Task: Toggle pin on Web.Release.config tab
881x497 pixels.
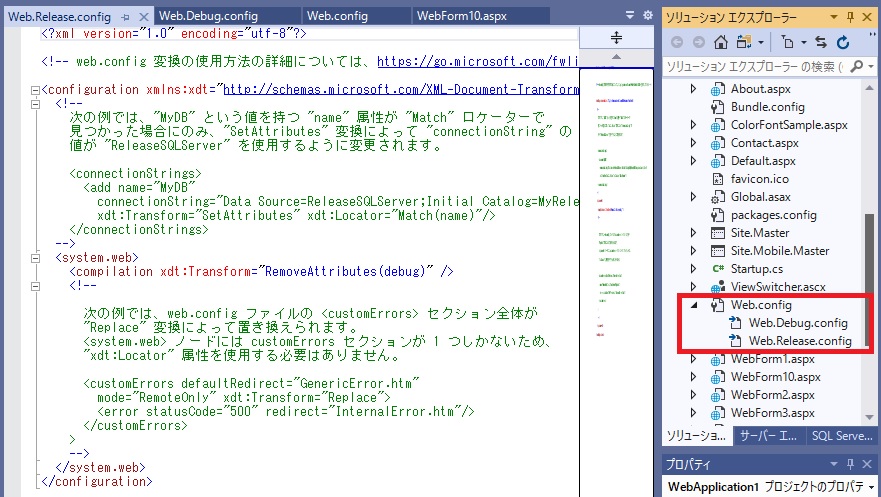Action: click(125, 17)
